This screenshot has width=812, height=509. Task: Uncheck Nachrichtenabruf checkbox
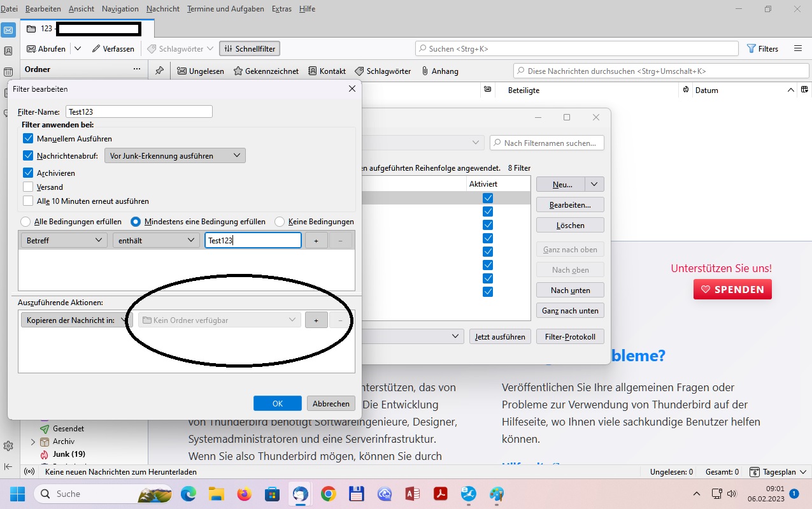(28, 155)
